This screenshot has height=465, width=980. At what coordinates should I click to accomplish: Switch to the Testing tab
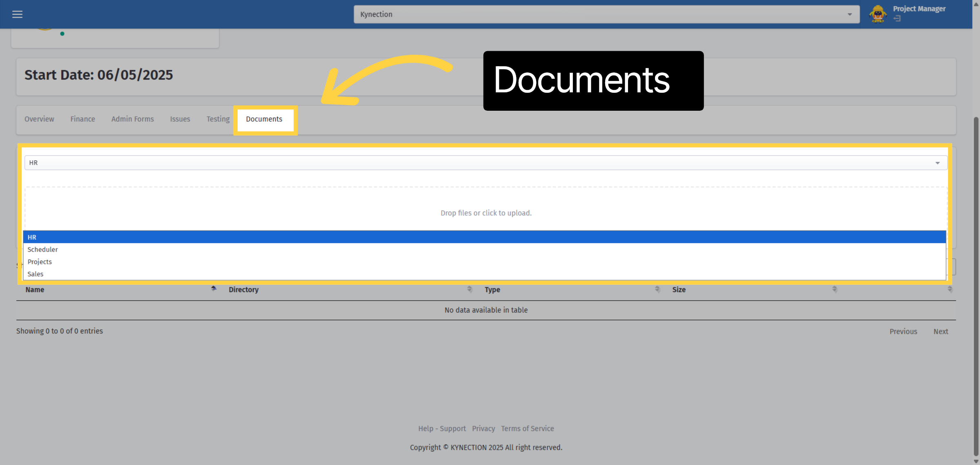pyautogui.click(x=218, y=119)
